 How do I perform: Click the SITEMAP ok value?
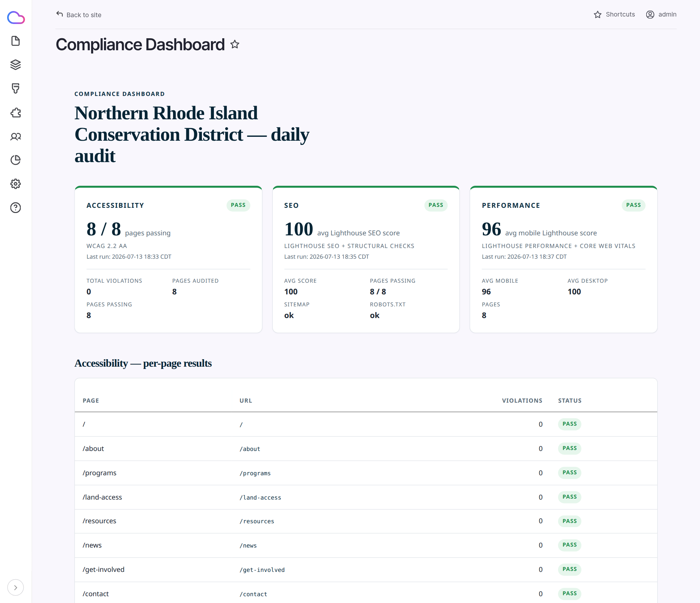pos(289,315)
